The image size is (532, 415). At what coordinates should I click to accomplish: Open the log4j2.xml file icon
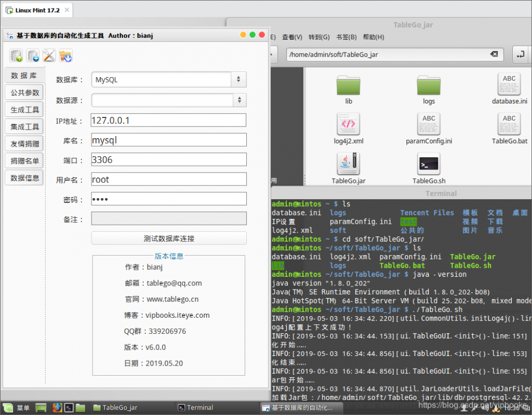348,124
